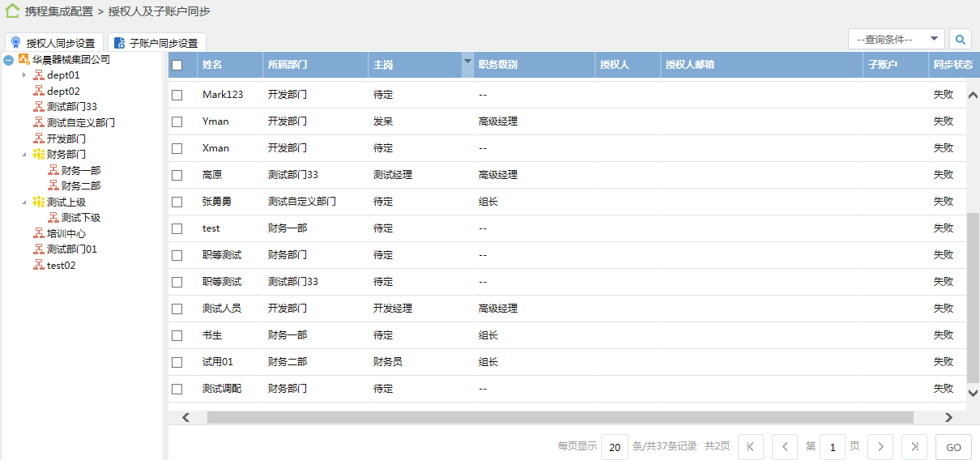Click the 华晨器械集团公司 company icon
Screen dimensions: 980x460
[24, 59]
